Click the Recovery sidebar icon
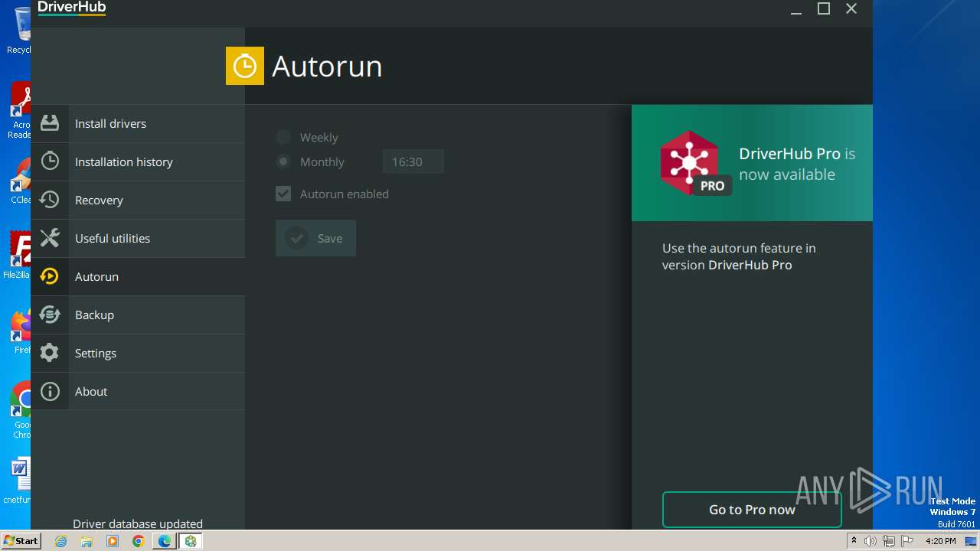980x551 pixels. tap(50, 200)
